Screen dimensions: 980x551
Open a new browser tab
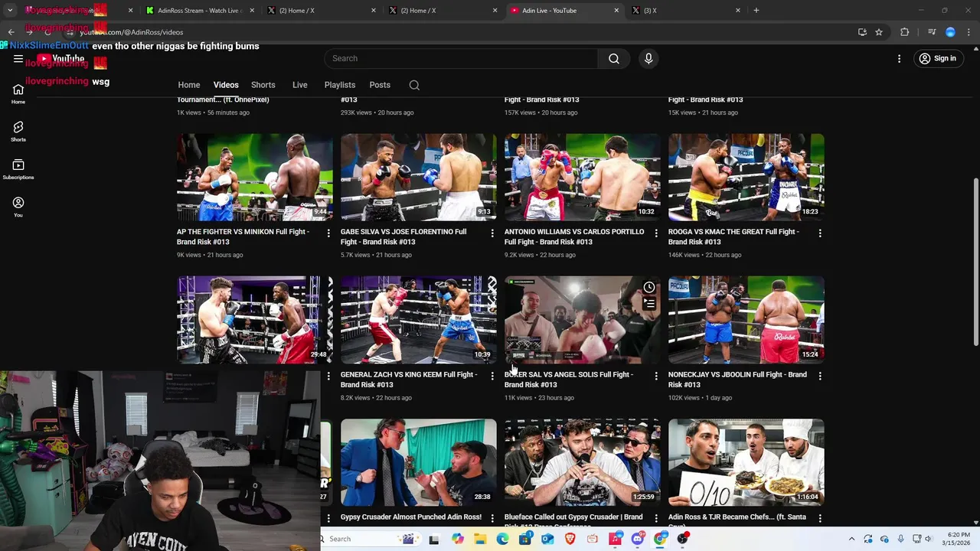point(756,10)
